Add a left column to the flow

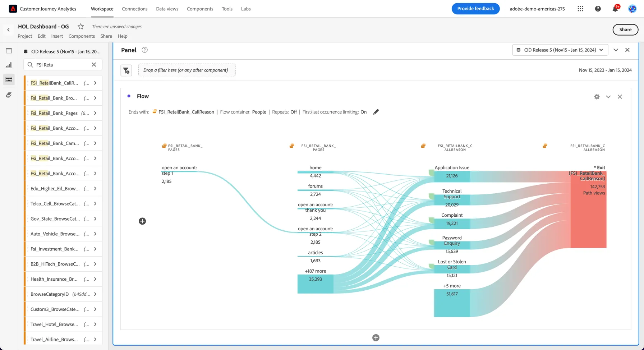(x=142, y=221)
